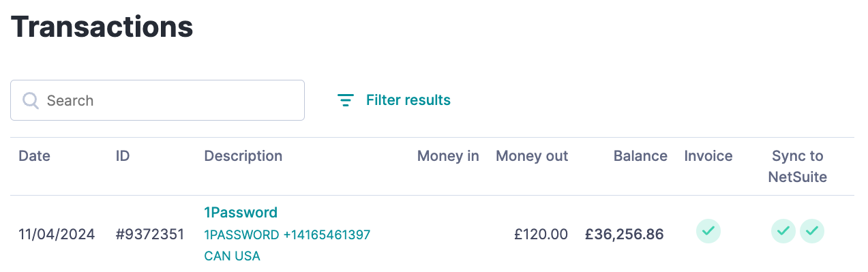Click the Sync to NetSuite header

pyautogui.click(x=798, y=166)
